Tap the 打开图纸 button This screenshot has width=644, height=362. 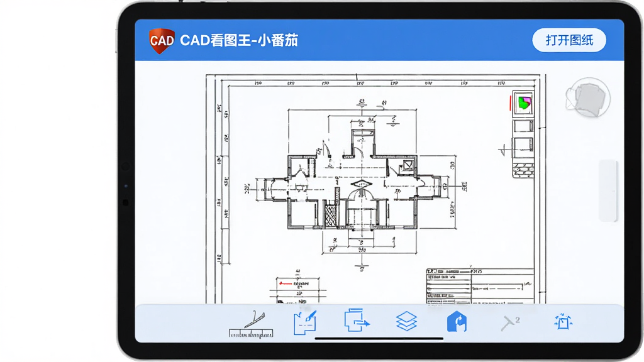pos(569,40)
